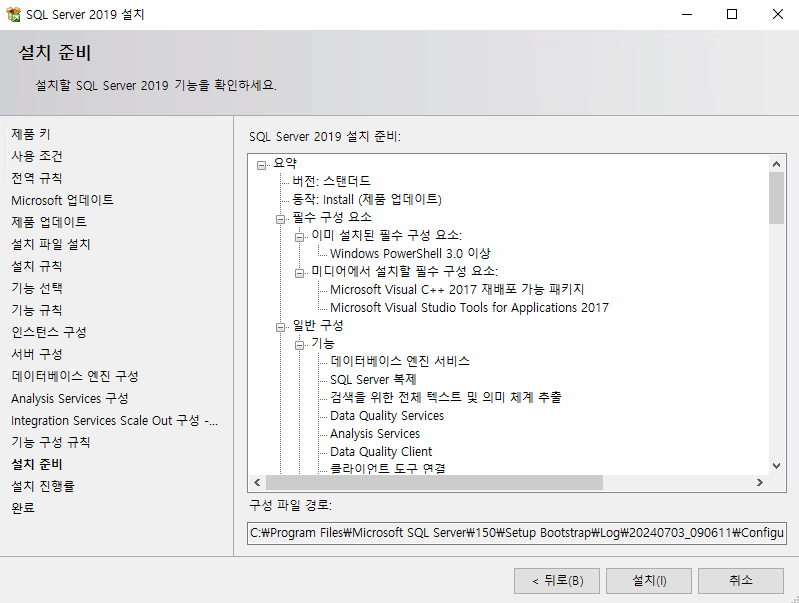Select the 기능 규칙 step
This screenshot has height=603, width=799.
click(x=37, y=310)
